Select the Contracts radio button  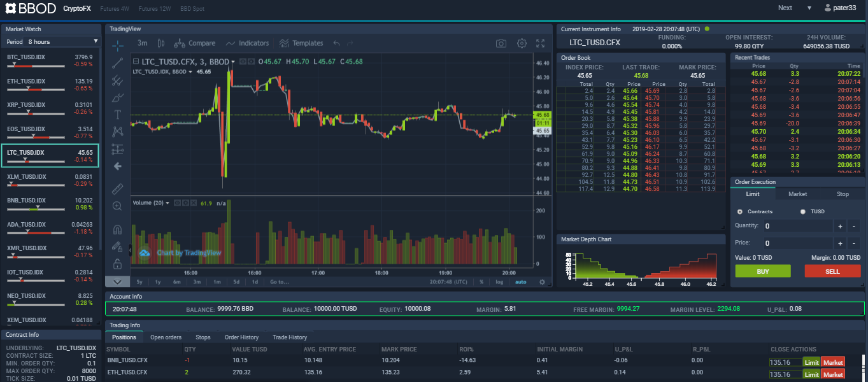coord(739,211)
